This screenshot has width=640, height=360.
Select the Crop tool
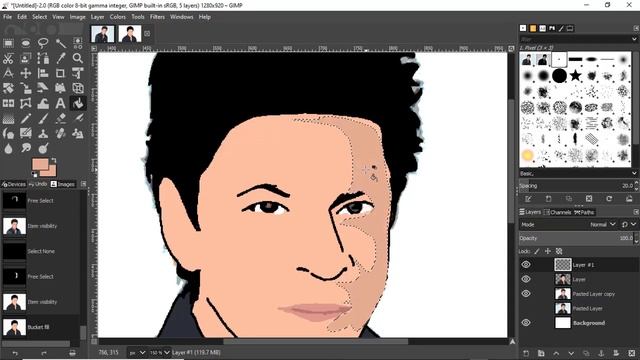pyautogui.click(x=60, y=73)
